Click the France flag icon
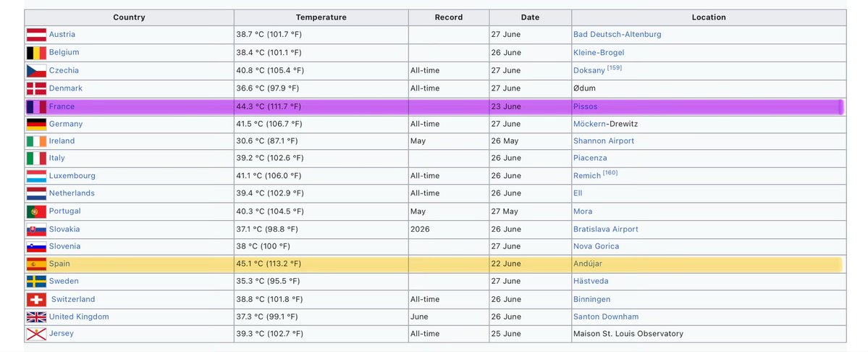868x352 pixels. tap(36, 106)
